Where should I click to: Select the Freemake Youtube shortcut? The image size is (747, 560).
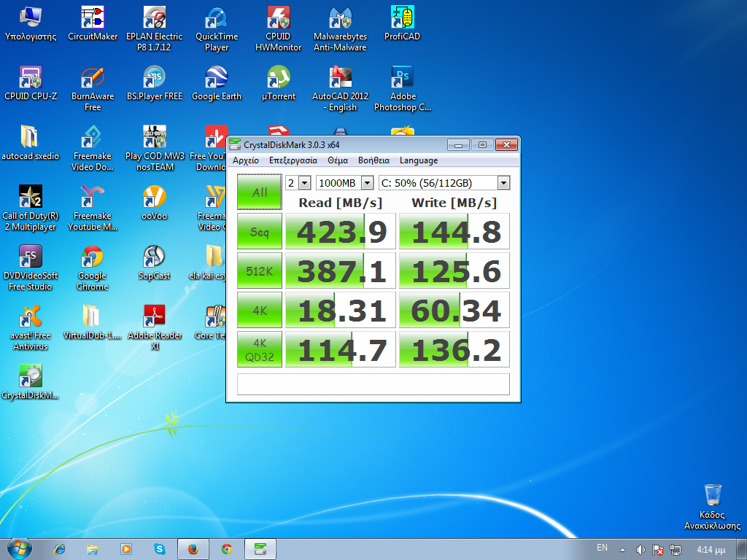point(93,208)
